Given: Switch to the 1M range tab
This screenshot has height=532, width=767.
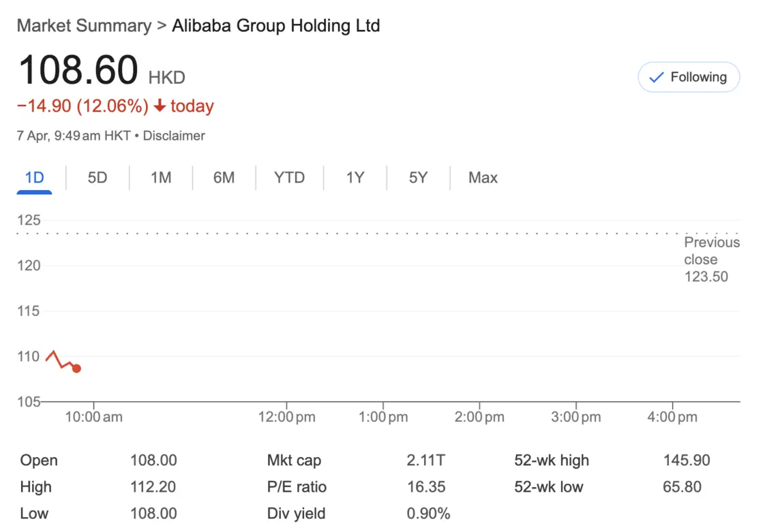Looking at the screenshot, I should 161,178.
